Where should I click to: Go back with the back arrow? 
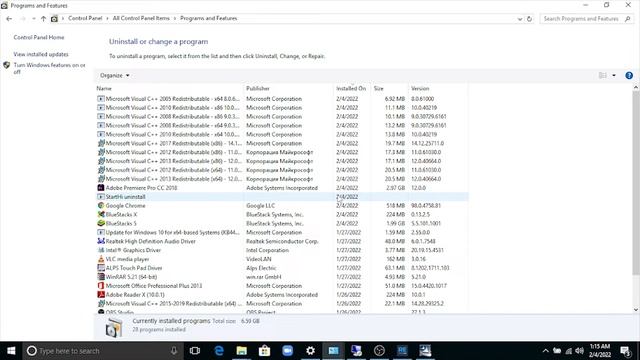9,19
